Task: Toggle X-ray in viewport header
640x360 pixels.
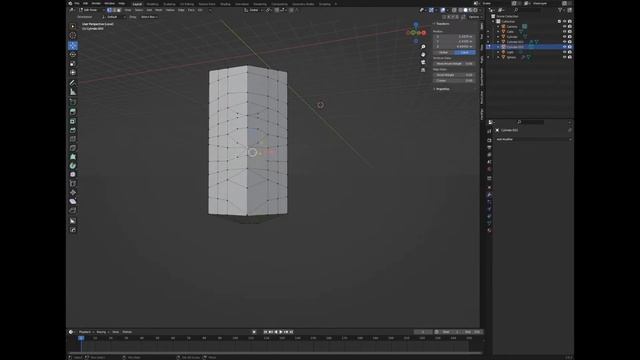Action: pyautogui.click(x=454, y=10)
